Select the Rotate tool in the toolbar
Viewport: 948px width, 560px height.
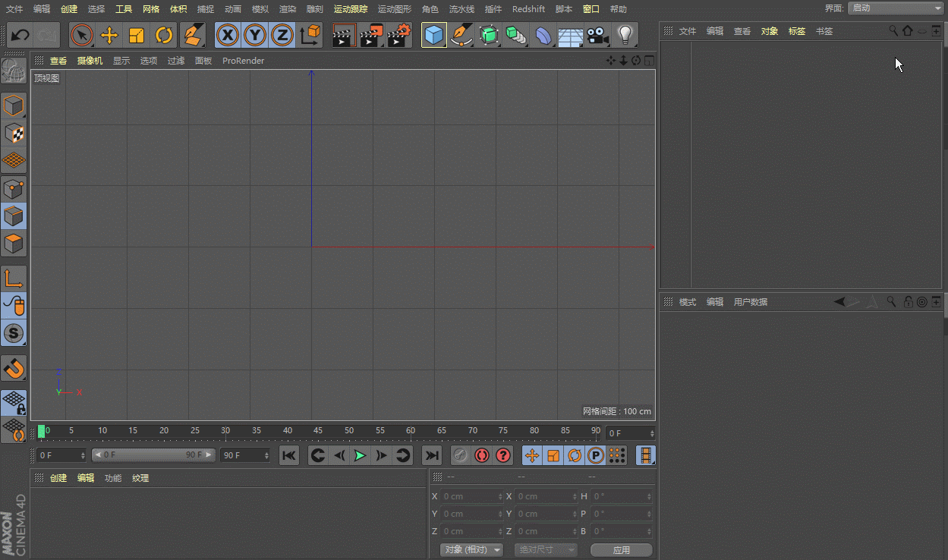pyautogui.click(x=164, y=36)
